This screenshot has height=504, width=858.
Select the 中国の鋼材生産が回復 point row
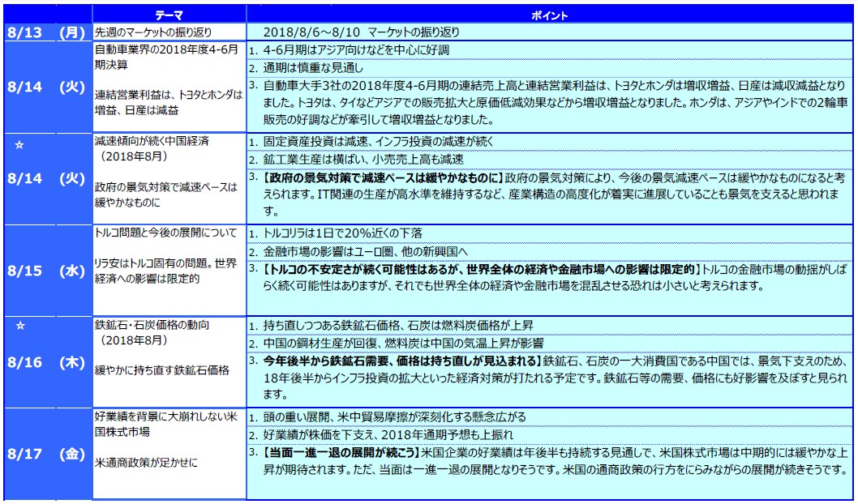tap(404, 343)
